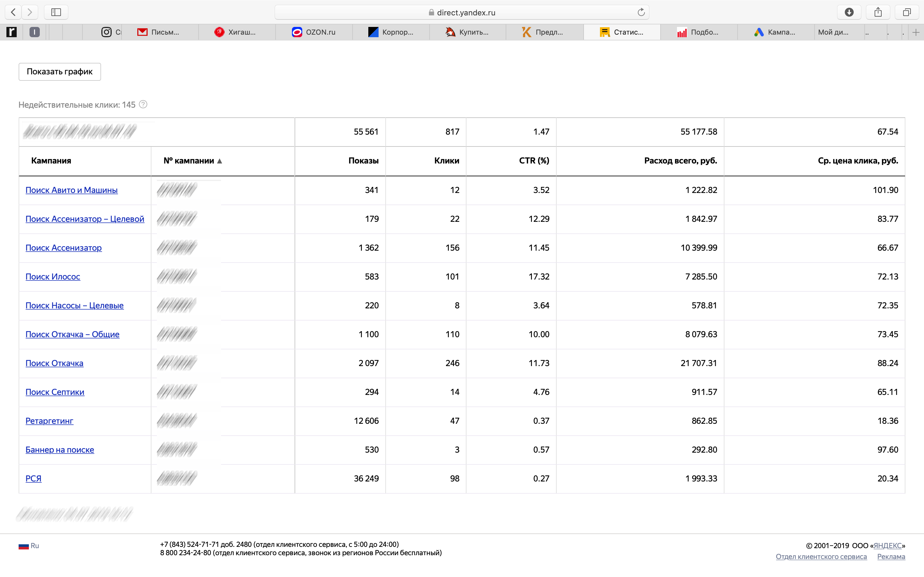The height and width of the screenshot is (577, 924).
Task: Click Отдел клиентского сервиса footer link
Action: click(821, 556)
